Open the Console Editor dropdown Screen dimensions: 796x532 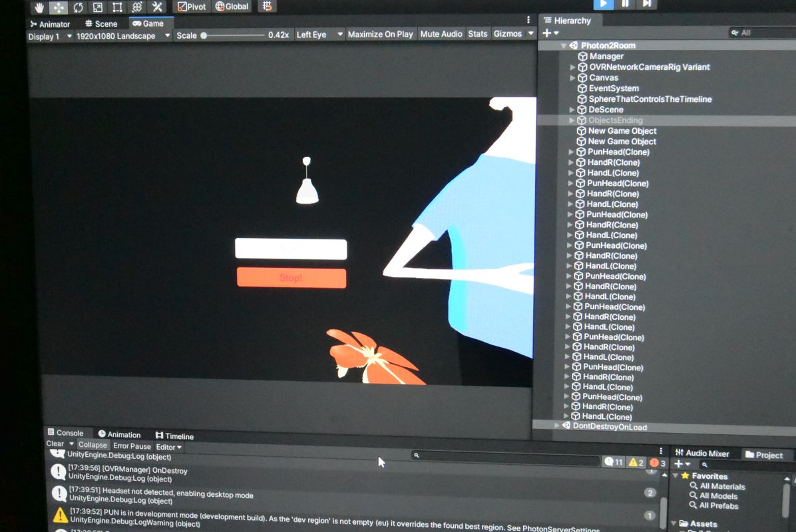coord(168,447)
